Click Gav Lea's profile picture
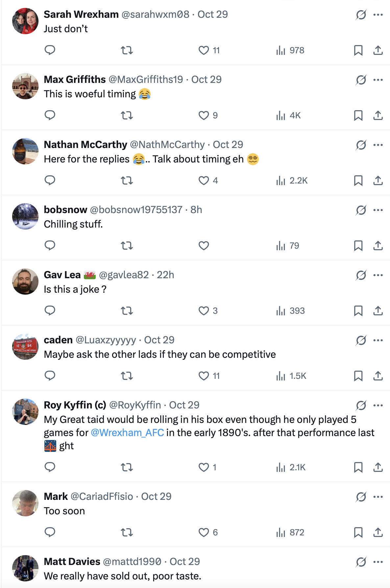 25,282
